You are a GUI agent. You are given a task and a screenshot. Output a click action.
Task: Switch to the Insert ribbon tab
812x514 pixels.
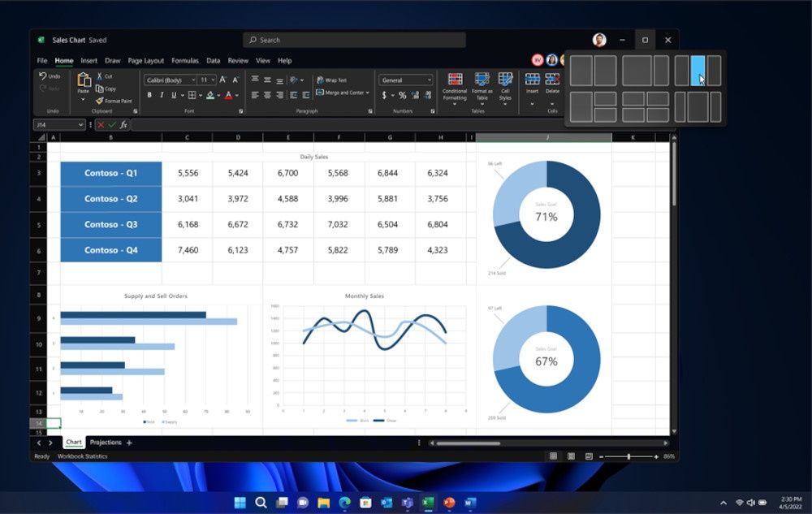click(89, 61)
